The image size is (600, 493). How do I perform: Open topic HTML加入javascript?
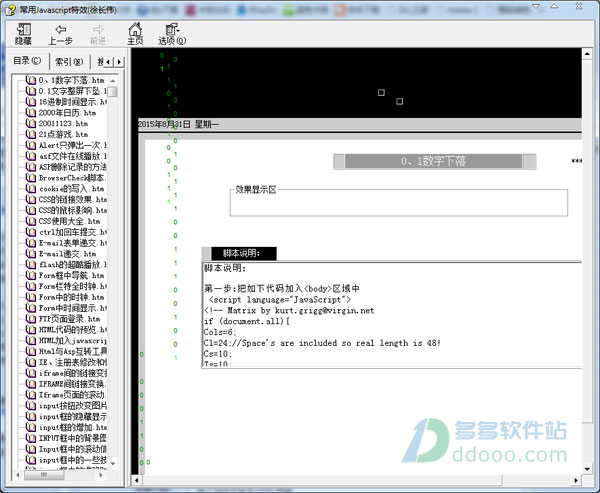73,341
